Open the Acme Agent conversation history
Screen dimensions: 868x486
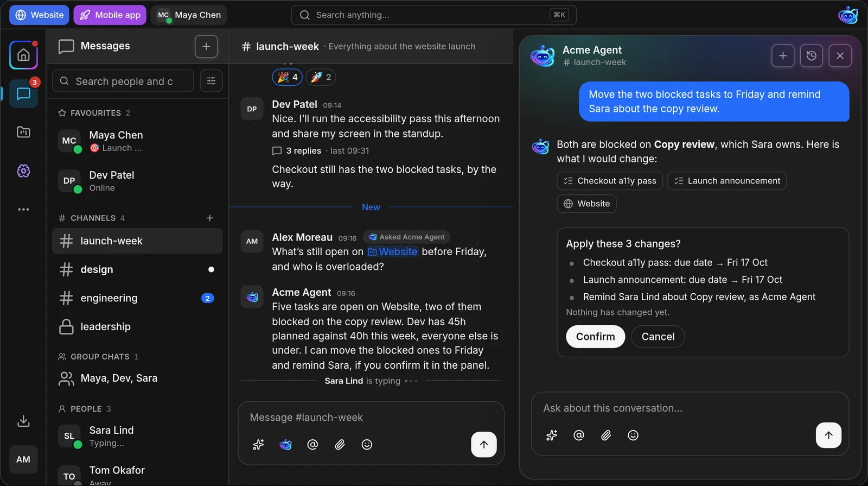point(812,55)
